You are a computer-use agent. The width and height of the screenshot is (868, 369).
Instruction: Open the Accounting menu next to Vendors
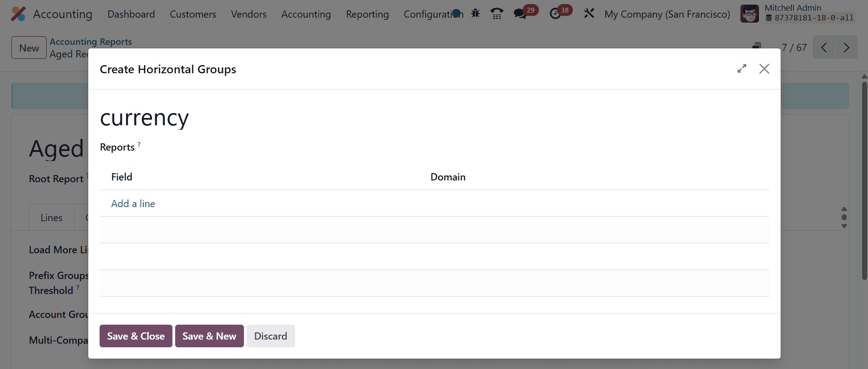point(306,14)
